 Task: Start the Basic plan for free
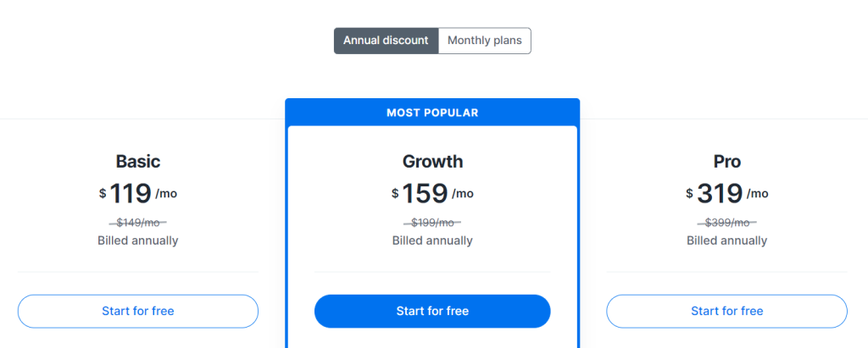point(138,311)
